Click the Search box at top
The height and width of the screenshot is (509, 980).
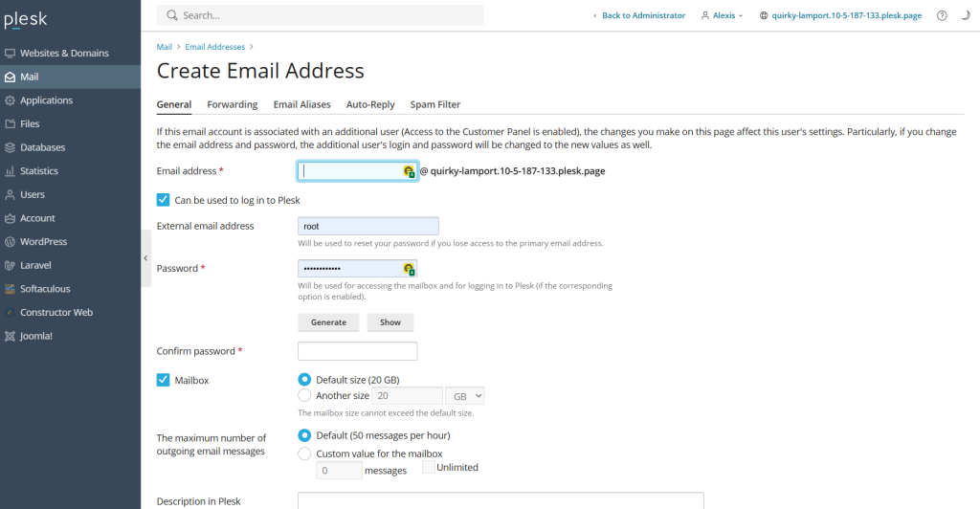[x=320, y=15]
